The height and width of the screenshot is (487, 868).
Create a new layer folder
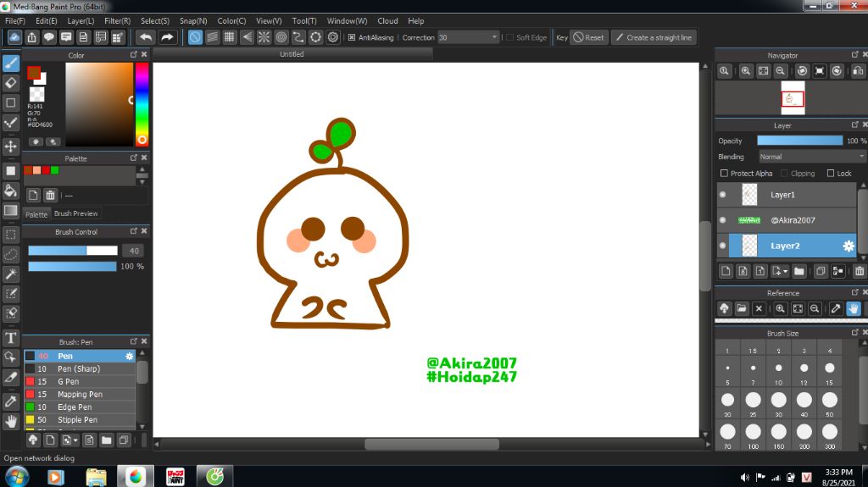pyautogui.click(x=798, y=271)
